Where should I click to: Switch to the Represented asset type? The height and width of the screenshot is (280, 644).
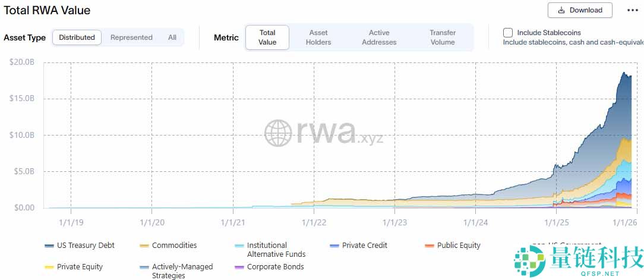pyautogui.click(x=131, y=37)
